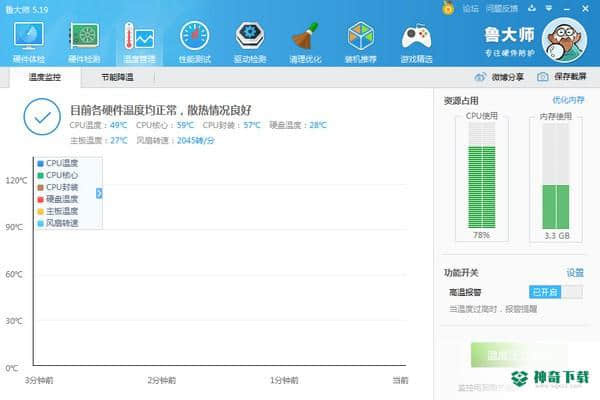Click the 保存截屏 camera icon

click(543, 77)
